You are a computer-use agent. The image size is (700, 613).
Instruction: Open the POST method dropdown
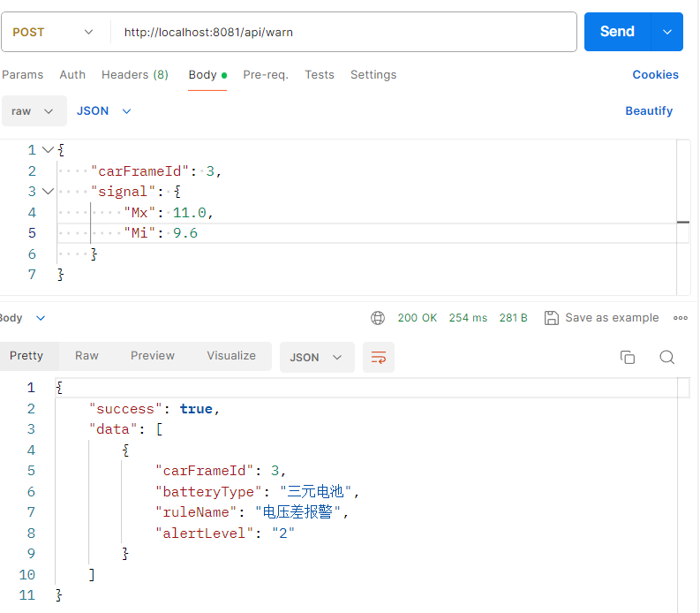tap(53, 32)
